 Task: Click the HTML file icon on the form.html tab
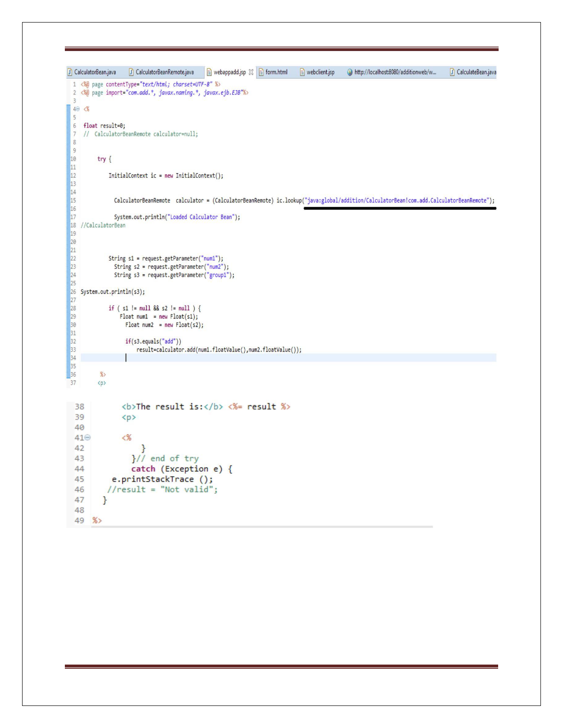261,72
